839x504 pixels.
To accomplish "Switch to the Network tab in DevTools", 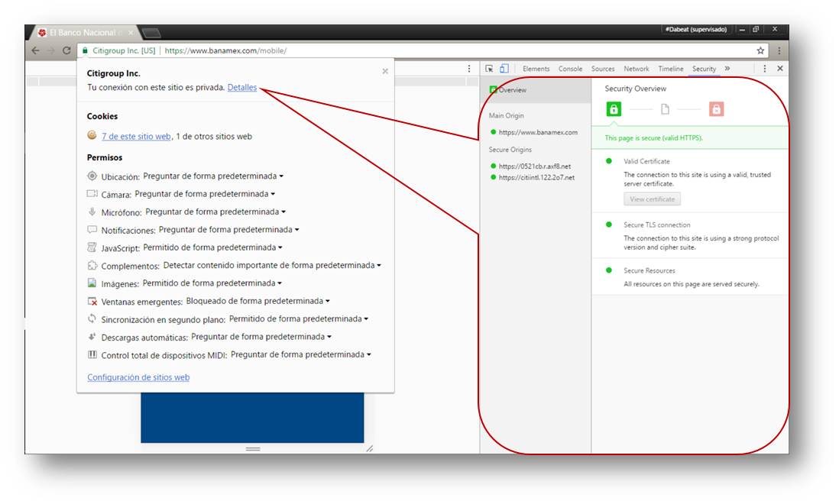I will [x=637, y=69].
